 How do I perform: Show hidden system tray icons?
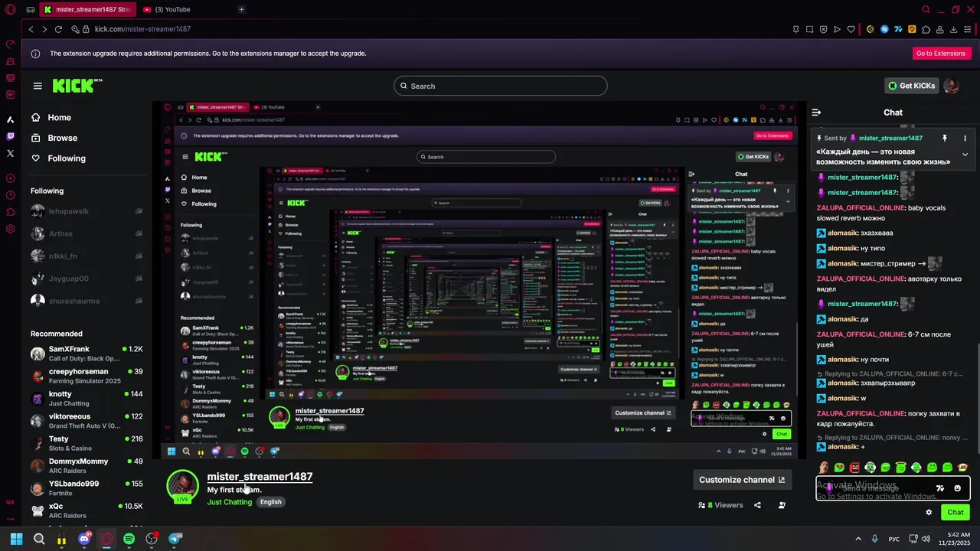[x=858, y=539]
